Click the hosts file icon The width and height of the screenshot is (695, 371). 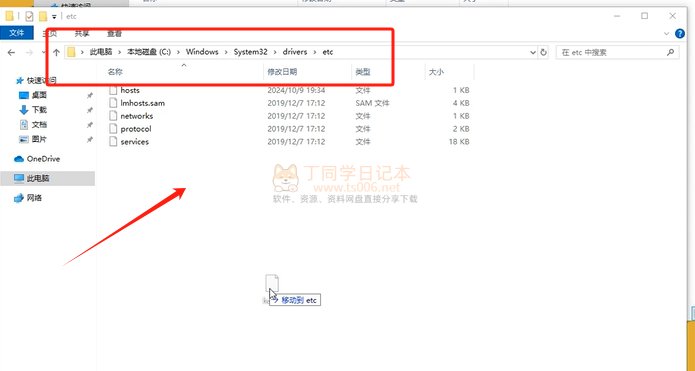coord(113,90)
